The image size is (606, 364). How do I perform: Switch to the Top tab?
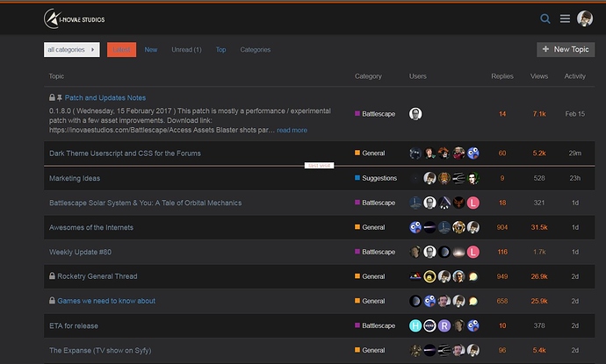click(x=220, y=50)
